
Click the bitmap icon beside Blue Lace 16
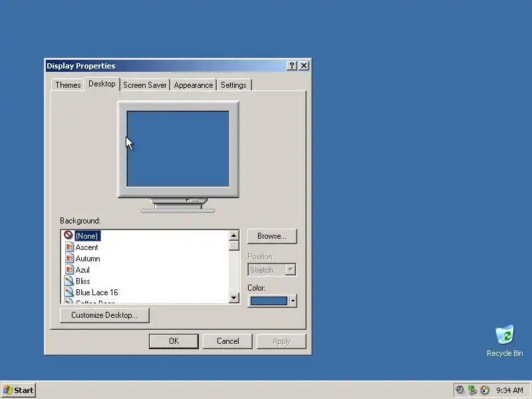[x=69, y=292]
